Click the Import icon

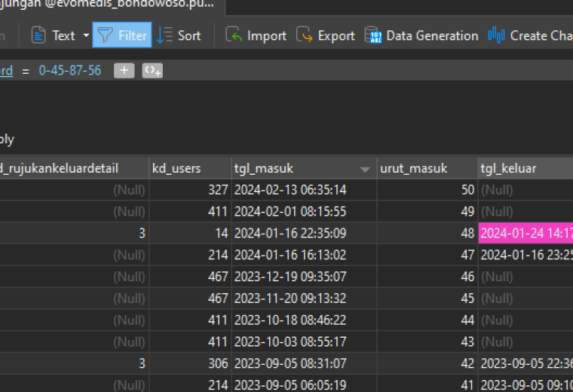pyautogui.click(x=234, y=35)
